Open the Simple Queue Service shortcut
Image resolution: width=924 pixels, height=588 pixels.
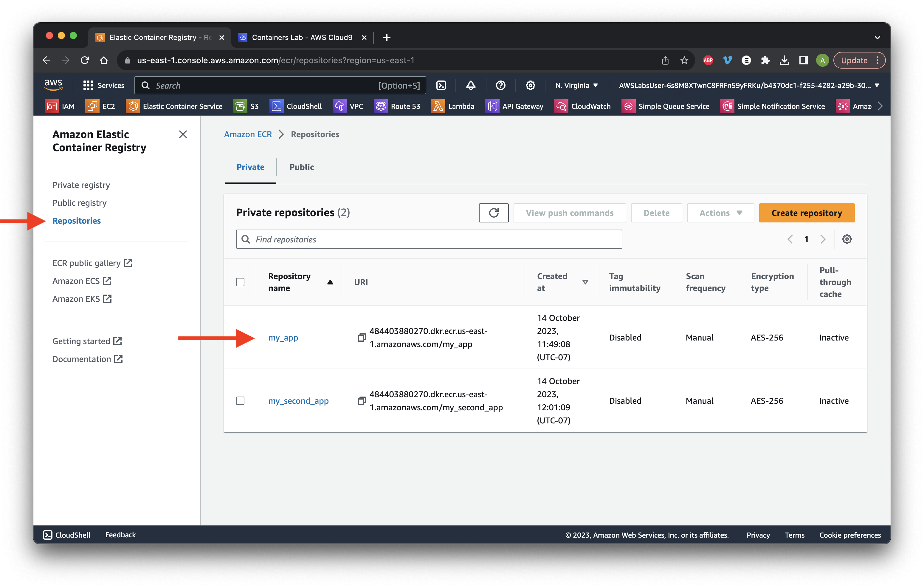pyautogui.click(x=665, y=106)
